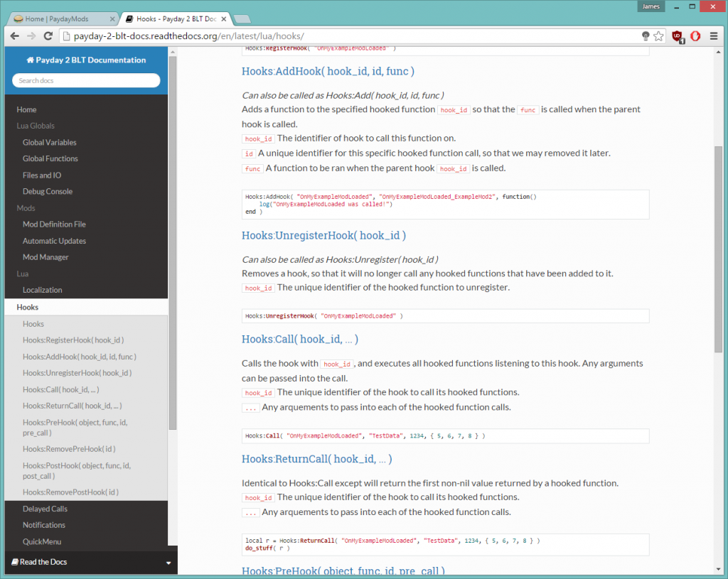Jump to Hooks:PostHook sidebar subsection
The height and width of the screenshot is (579, 728).
(x=77, y=471)
